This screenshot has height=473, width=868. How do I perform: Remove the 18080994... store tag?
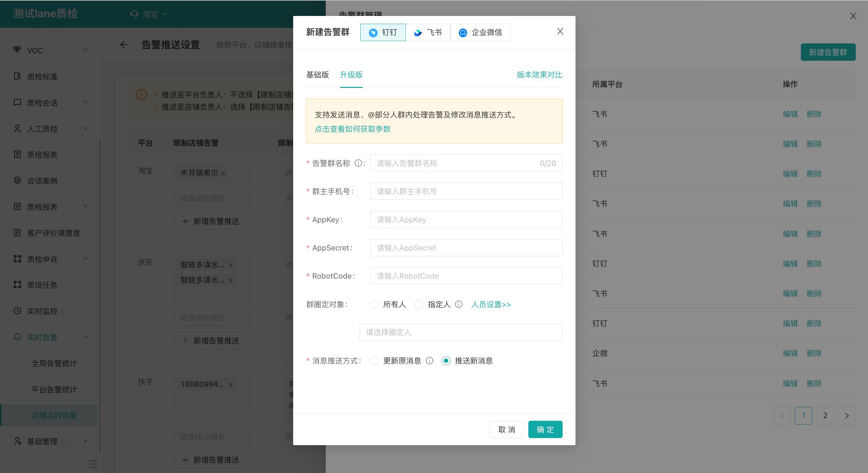coord(231,385)
